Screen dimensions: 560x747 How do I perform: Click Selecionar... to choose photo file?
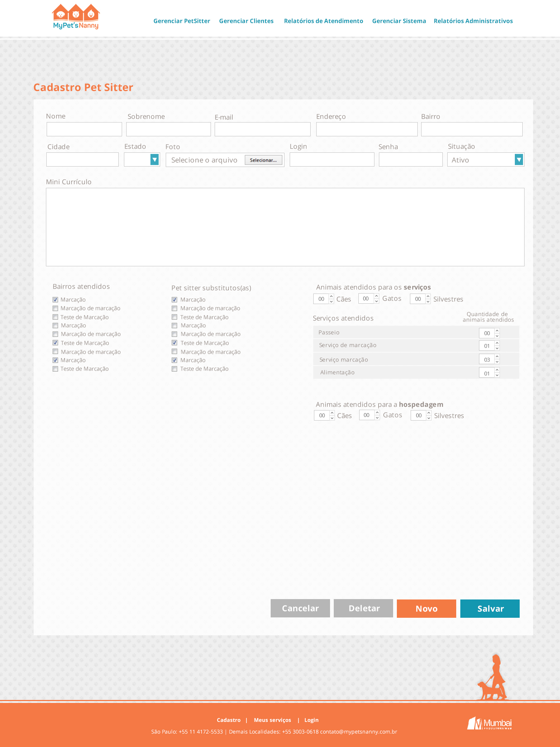click(x=263, y=160)
